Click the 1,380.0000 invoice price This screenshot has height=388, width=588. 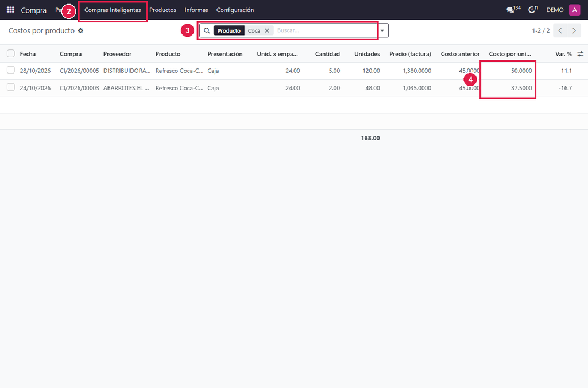pos(417,71)
